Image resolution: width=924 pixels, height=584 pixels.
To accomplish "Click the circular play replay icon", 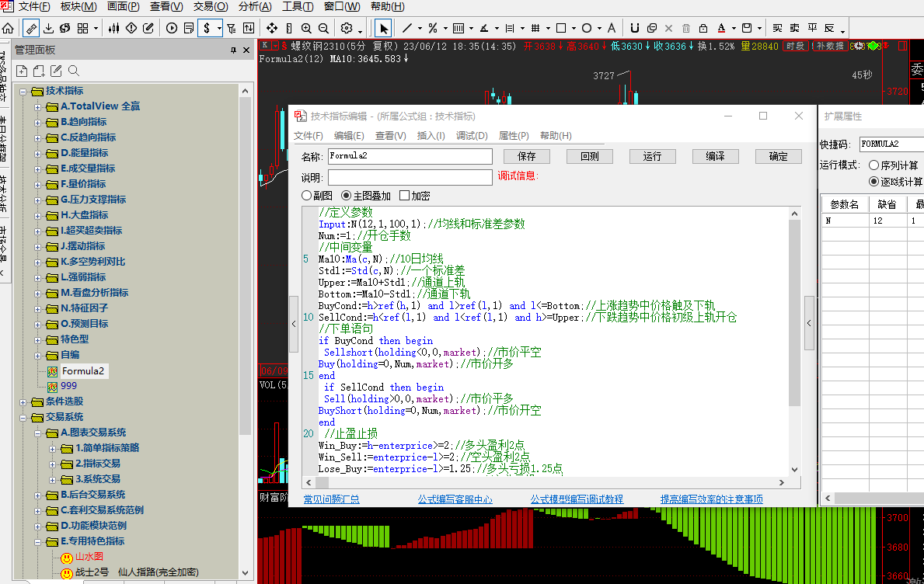I will (x=172, y=28).
